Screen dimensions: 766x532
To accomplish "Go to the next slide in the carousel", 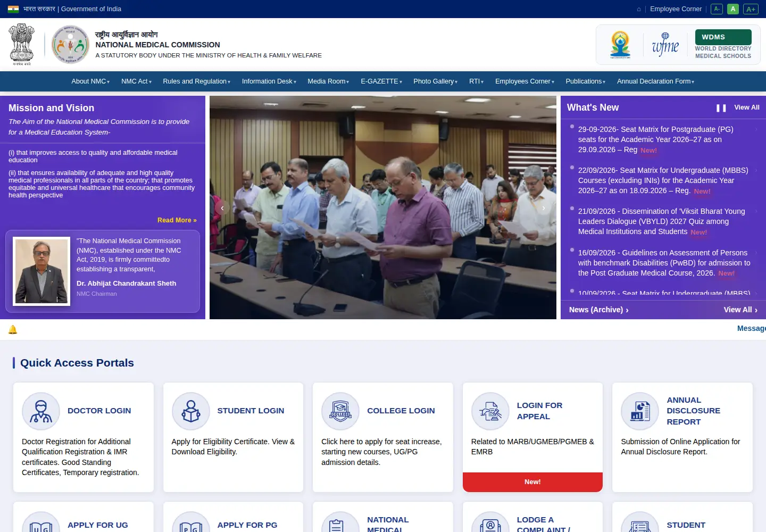I will [543, 208].
